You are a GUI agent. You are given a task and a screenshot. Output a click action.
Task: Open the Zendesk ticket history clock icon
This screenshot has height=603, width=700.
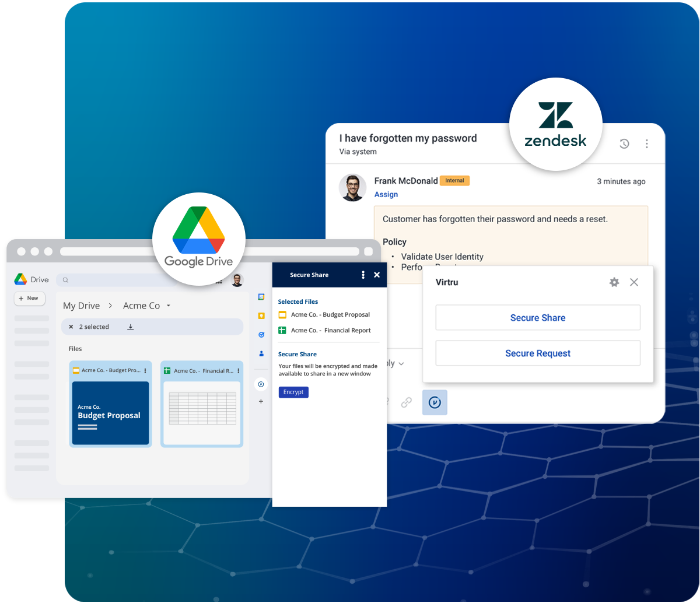(x=624, y=143)
